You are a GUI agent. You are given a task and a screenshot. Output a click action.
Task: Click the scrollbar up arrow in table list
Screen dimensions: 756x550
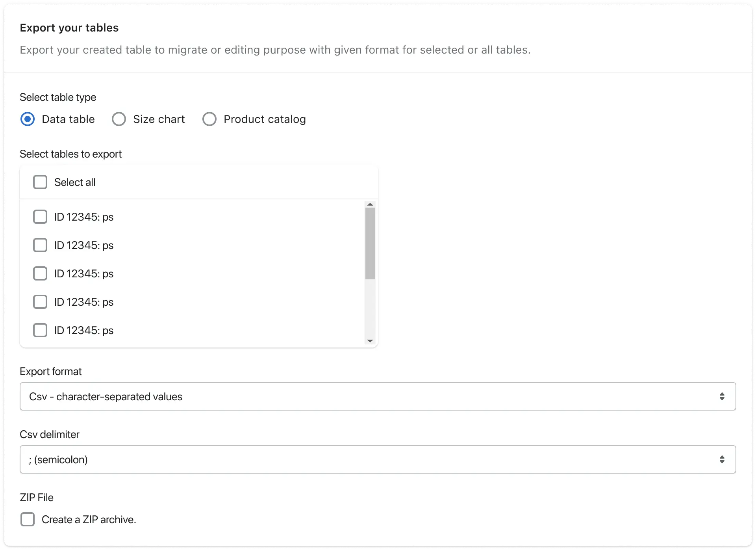(x=370, y=204)
